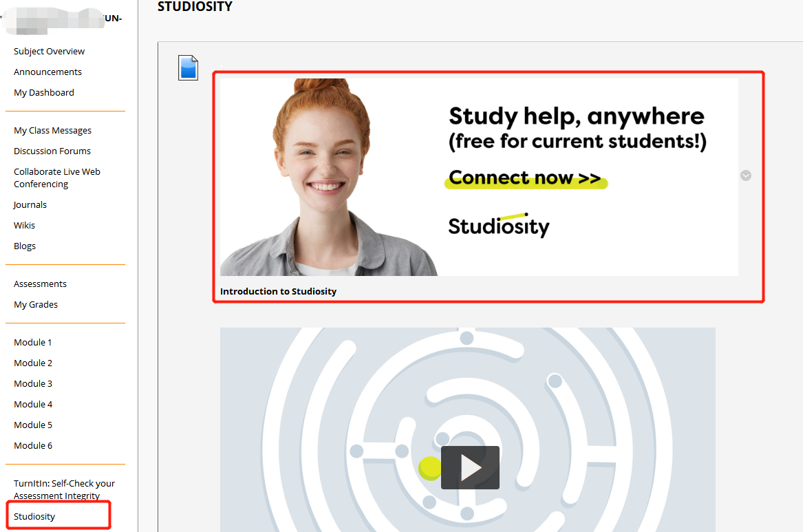
Task: View the Assessments page
Action: click(40, 284)
